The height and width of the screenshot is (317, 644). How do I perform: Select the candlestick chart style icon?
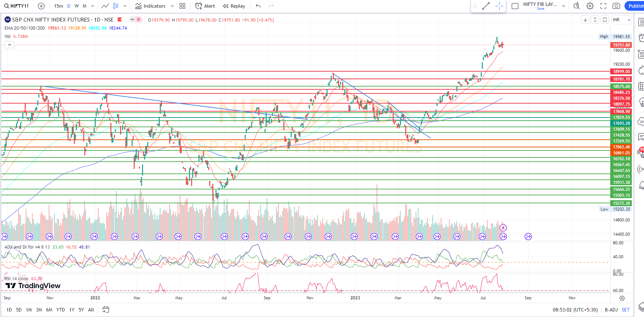(116, 6)
